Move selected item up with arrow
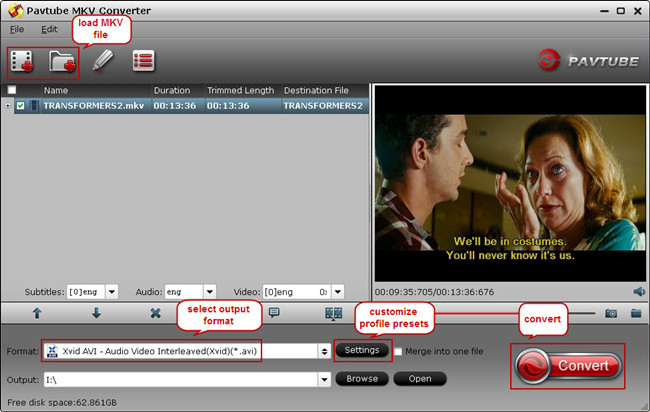650x412 pixels. [x=37, y=313]
